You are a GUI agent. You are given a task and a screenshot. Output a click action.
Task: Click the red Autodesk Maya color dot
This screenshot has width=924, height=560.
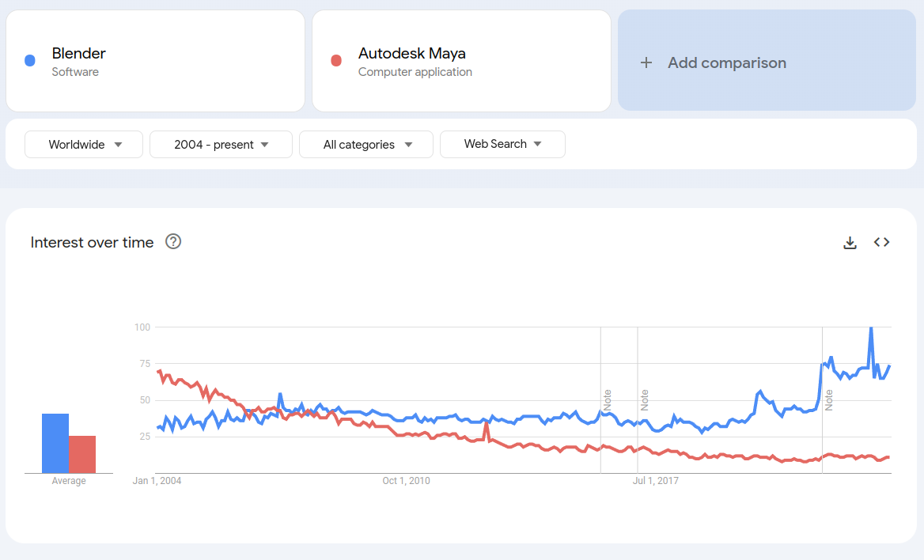[336, 61]
